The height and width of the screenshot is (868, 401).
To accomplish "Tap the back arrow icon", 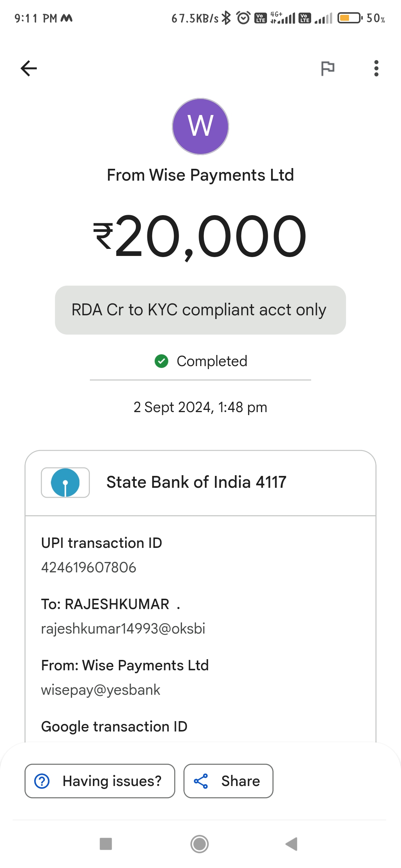I will (29, 68).
